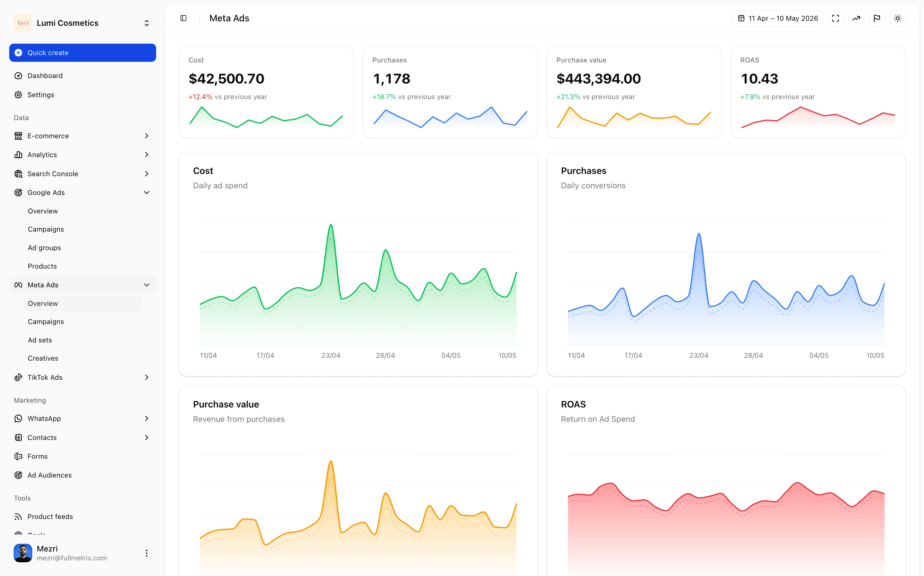Click the Search Console globe icon
Screen dimensions: 924x576
tap(18, 174)
